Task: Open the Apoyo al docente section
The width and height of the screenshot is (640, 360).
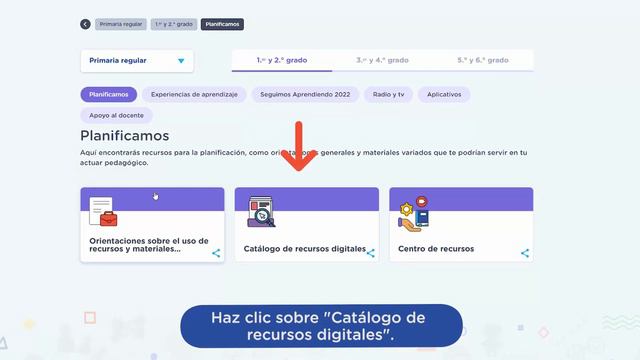Action: point(116,116)
